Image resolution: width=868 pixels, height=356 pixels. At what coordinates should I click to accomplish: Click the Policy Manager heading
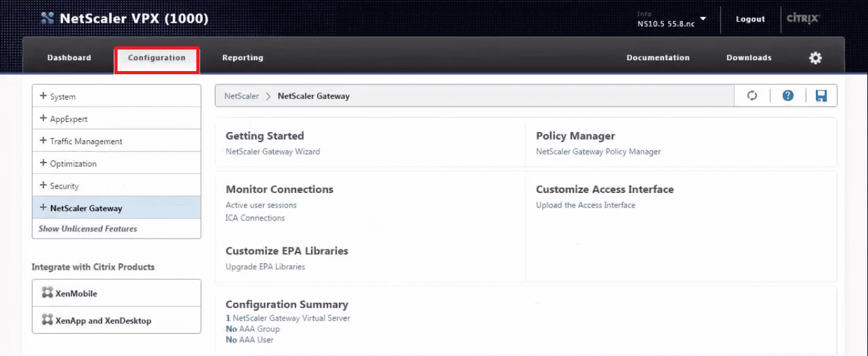click(576, 136)
